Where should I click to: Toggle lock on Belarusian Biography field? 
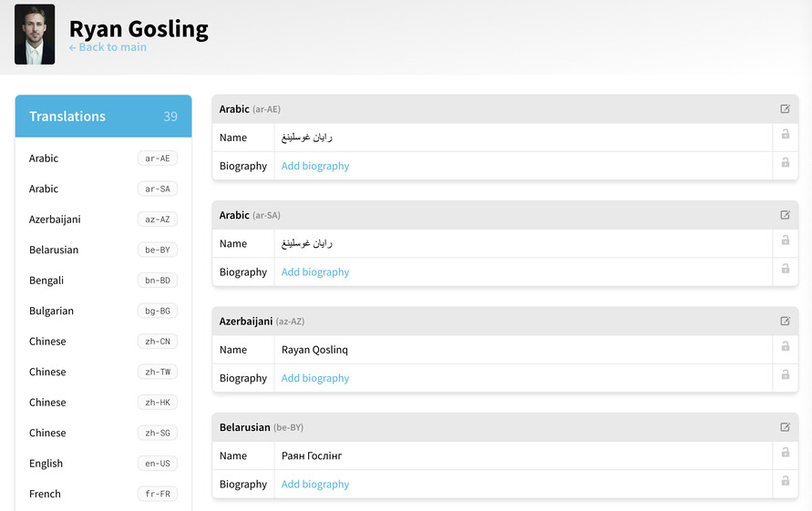786,481
